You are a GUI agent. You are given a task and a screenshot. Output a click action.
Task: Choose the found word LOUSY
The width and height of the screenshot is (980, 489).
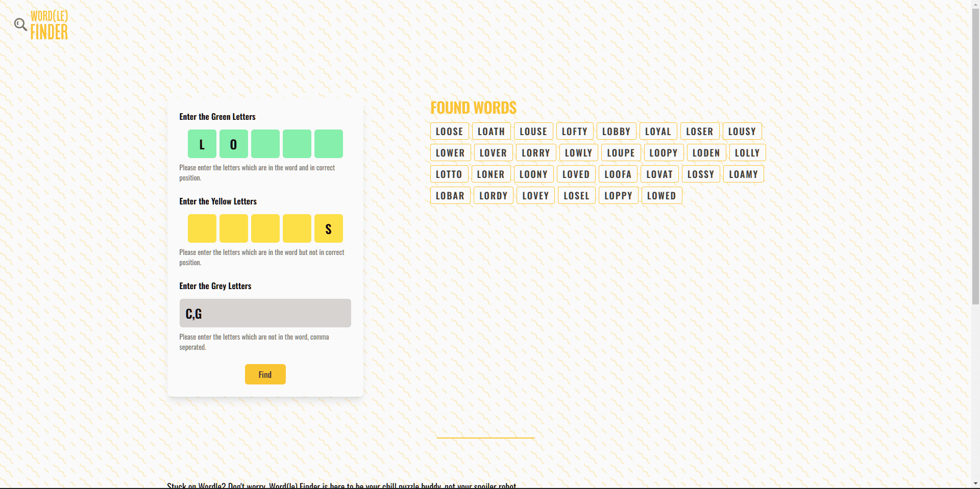click(742, 132)
